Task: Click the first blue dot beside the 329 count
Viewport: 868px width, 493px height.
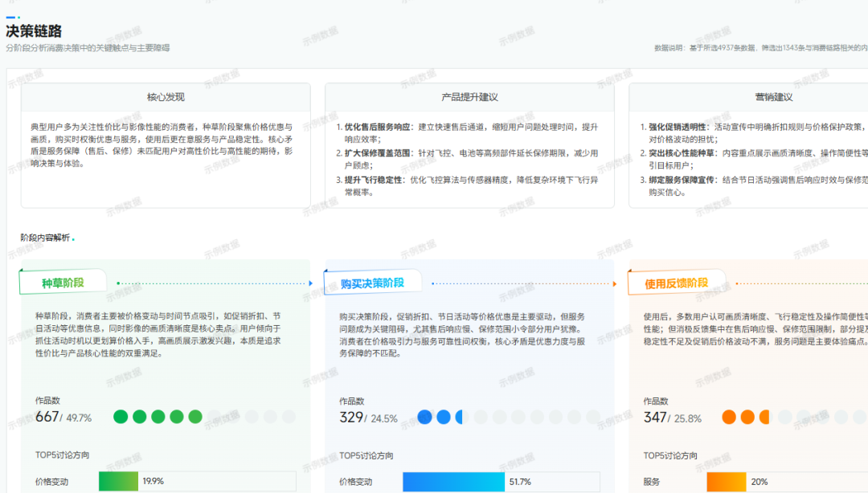Action: click(426, 417)
